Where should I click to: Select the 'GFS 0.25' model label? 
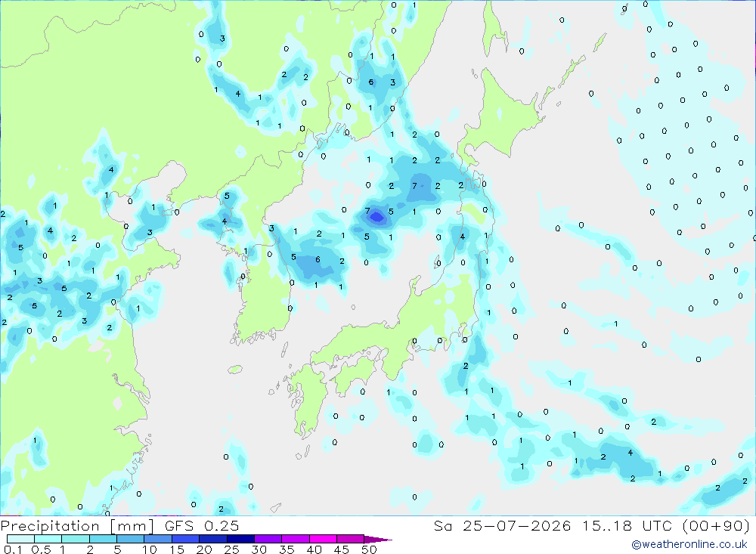pos(202,526)
